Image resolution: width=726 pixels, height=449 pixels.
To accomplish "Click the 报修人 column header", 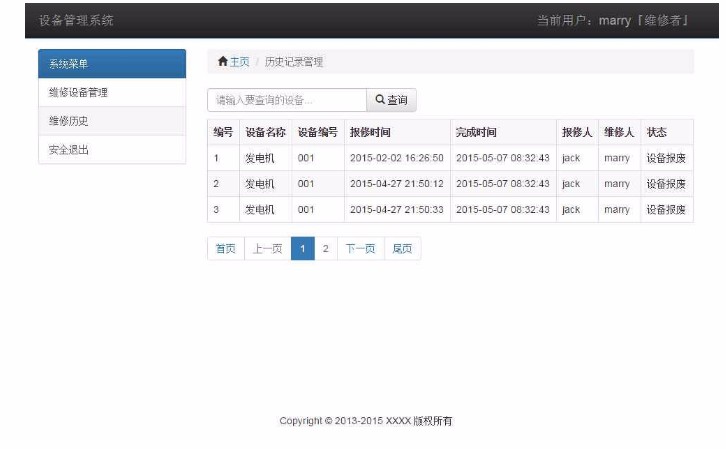I will [x=577, y=132].
